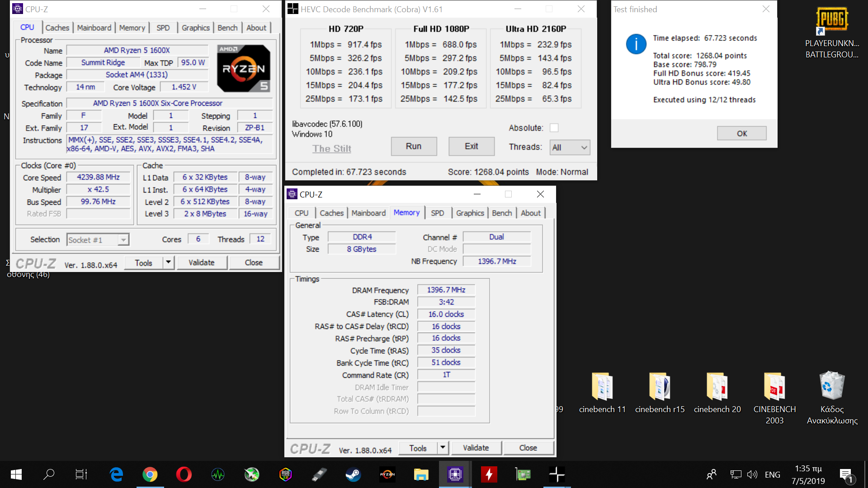
Task: Open the RGB Fusion taskbar icon
Action: (x=286, y=474)
